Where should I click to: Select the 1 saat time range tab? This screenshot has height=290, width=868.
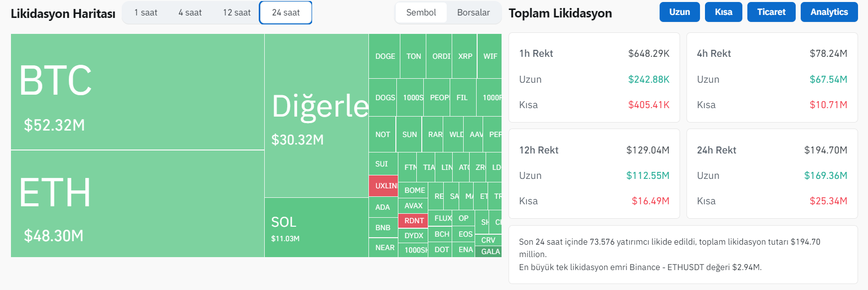click(146, 12)
